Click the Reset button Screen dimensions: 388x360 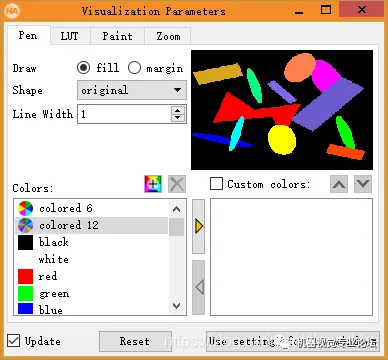click(135, 341)
